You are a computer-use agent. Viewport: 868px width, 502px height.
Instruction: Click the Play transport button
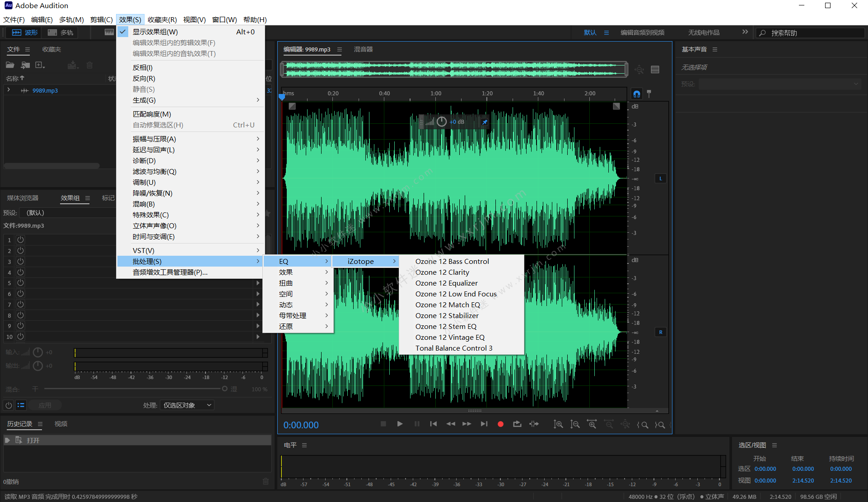point(400,424)
